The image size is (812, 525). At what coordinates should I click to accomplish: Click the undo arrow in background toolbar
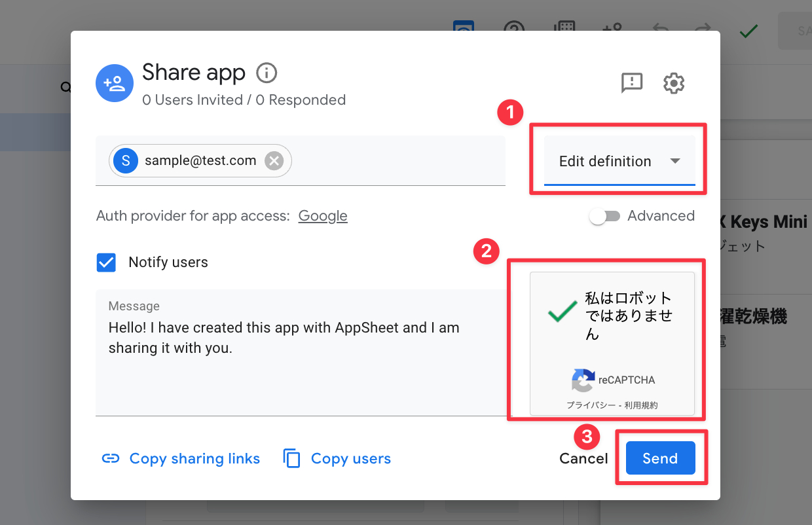pos(661,29)
